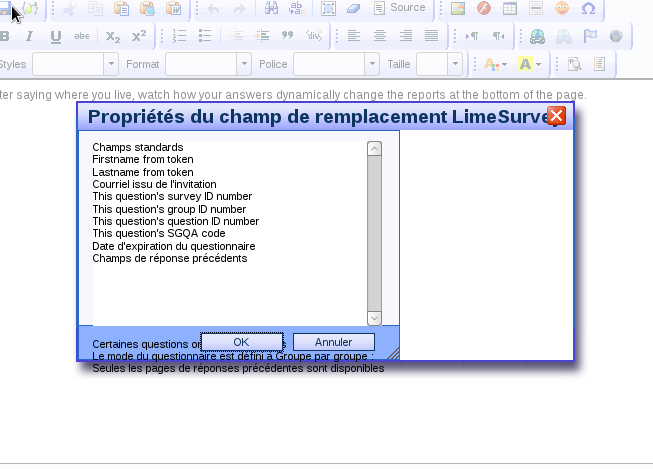Insert hyperlink globe icon
The width and height of the screenshot is (653, 469).
(538, 36)
